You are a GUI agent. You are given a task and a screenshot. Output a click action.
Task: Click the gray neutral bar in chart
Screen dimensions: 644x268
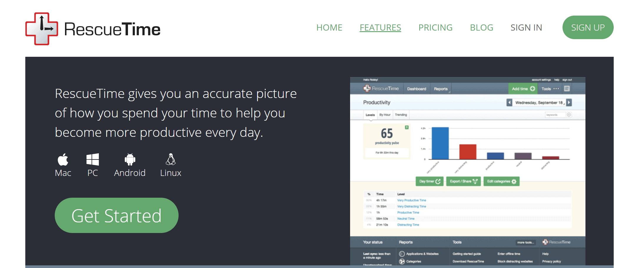pos(523,156)
